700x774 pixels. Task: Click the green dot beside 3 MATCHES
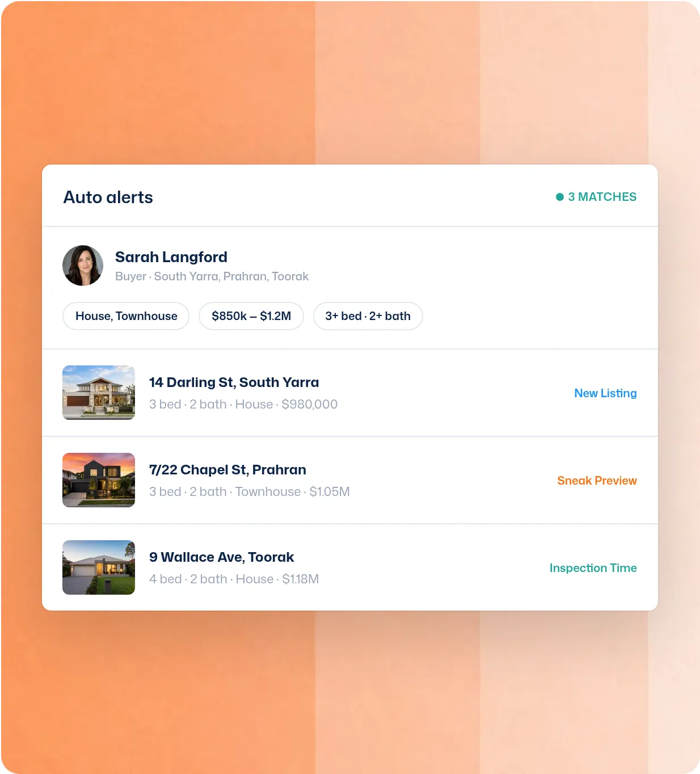click(x=560, y=197)
